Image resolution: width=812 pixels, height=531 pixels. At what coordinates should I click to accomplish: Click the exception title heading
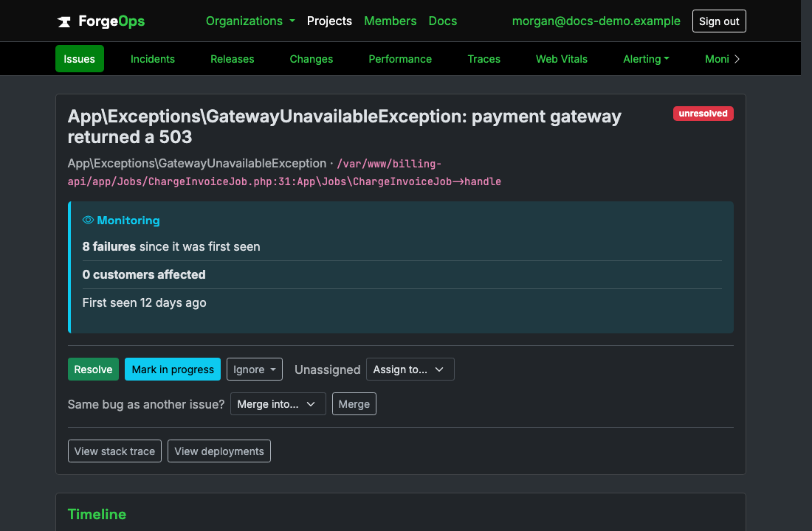click(x=345, y=127)
